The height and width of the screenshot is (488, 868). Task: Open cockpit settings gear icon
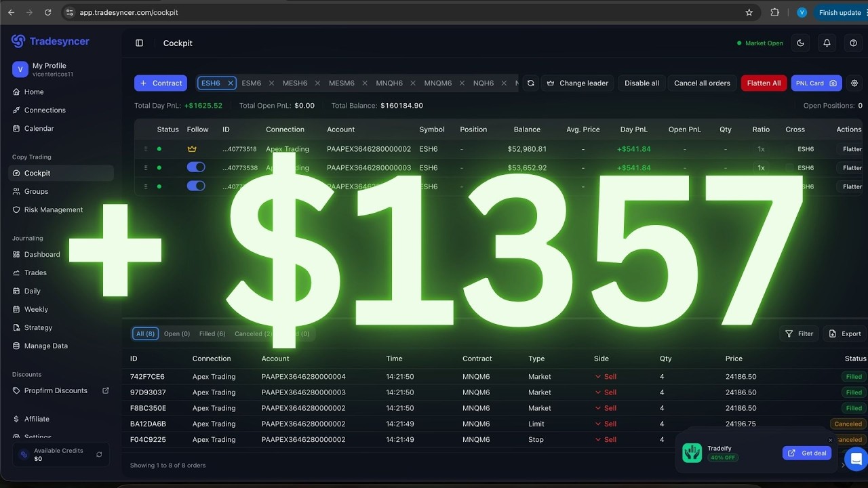(854, 83)
